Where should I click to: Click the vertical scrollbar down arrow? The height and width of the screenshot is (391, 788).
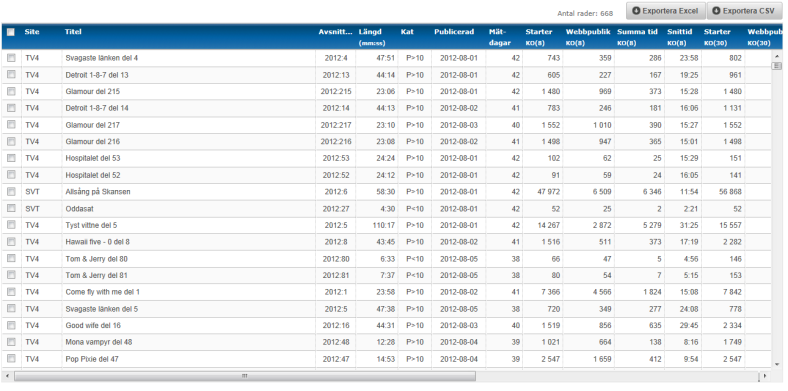click(777, 364)
